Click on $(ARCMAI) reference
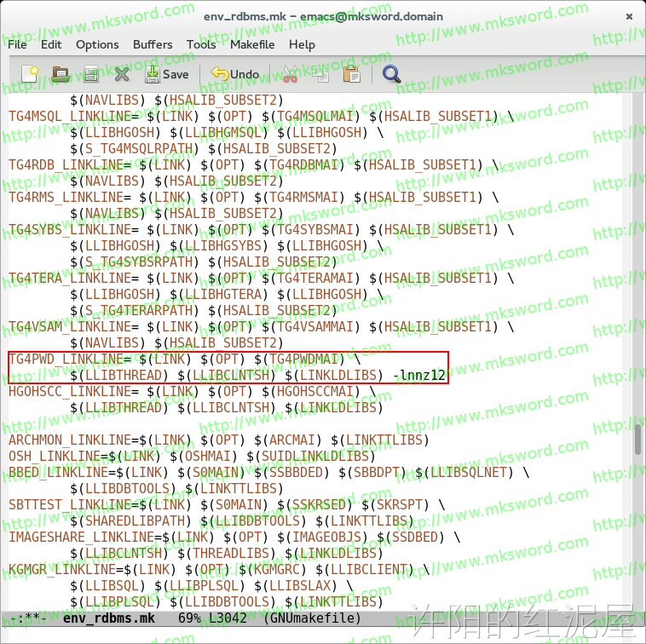 287,440
